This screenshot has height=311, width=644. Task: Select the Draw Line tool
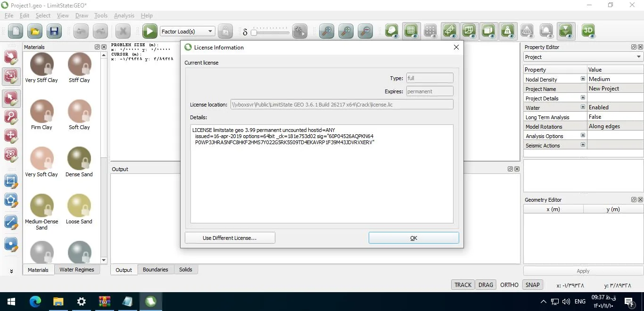pyautogui.click(x=11, y=221)
